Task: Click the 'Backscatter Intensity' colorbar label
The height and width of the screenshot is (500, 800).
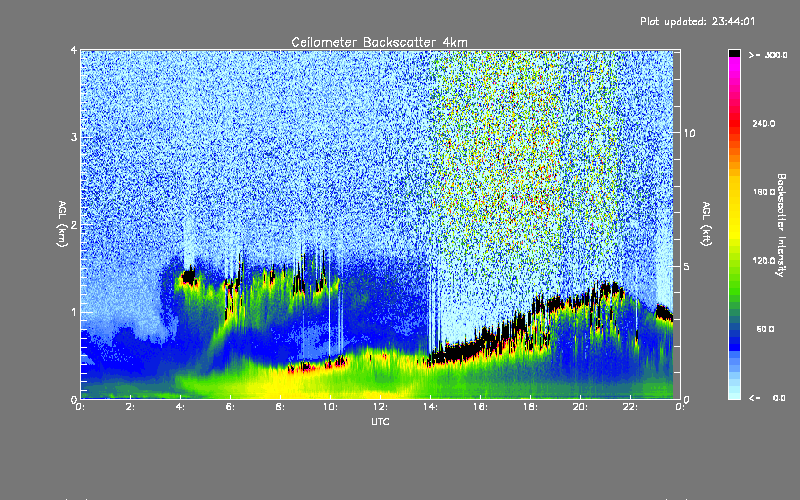Action: click(x=780, y=225)
